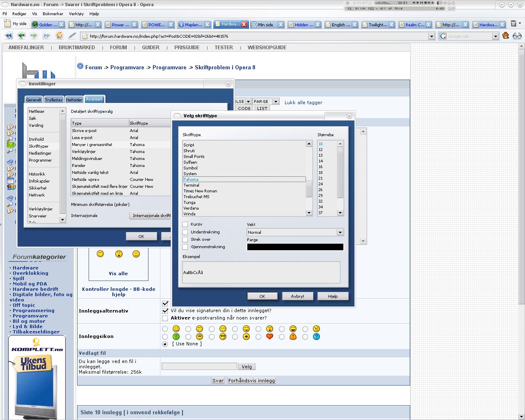Open dropdown arrow beside trash icon

(x=520, y=23)
